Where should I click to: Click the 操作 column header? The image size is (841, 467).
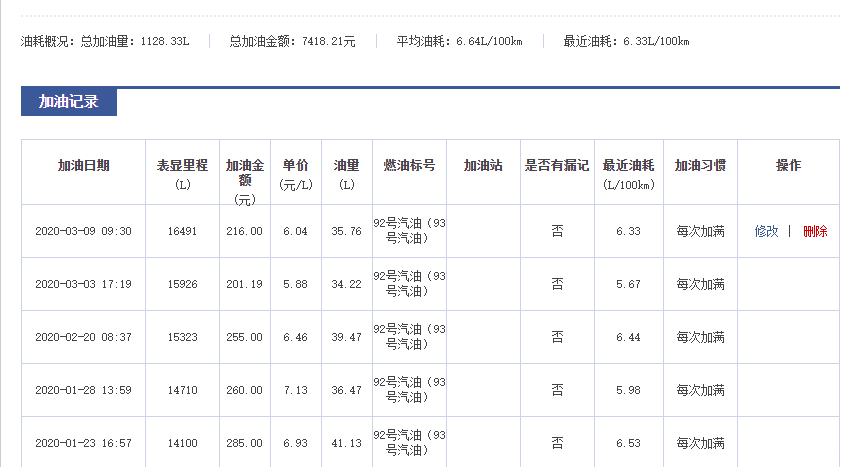(x=788, y=166)
